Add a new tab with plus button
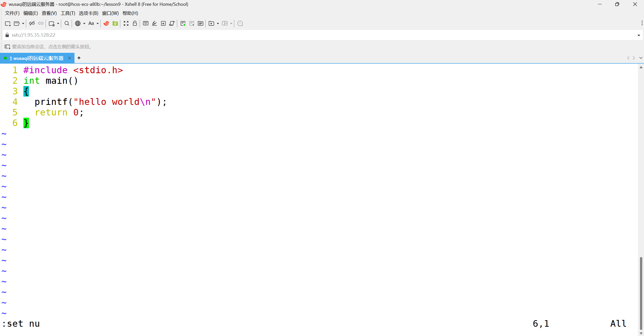This screenshot has width=644, height=336. pyautogui.click(x=79, y=58)
